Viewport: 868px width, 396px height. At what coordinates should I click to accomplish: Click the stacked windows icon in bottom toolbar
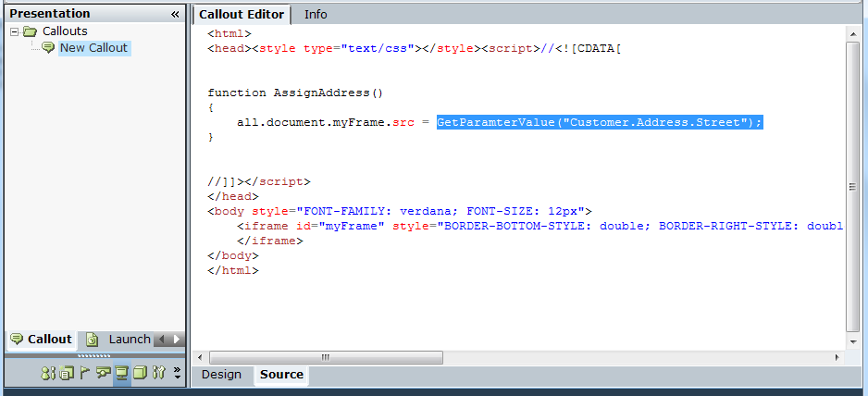coord(67,374)
